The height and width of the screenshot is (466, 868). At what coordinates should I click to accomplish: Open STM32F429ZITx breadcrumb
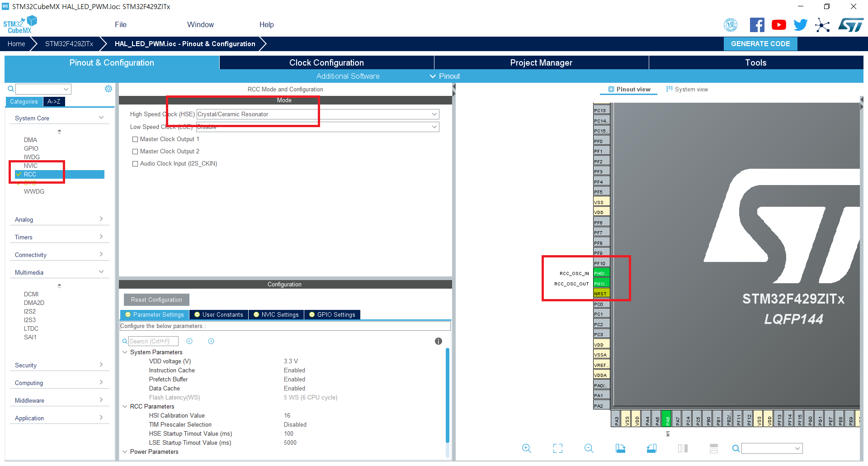pos(69,44)
